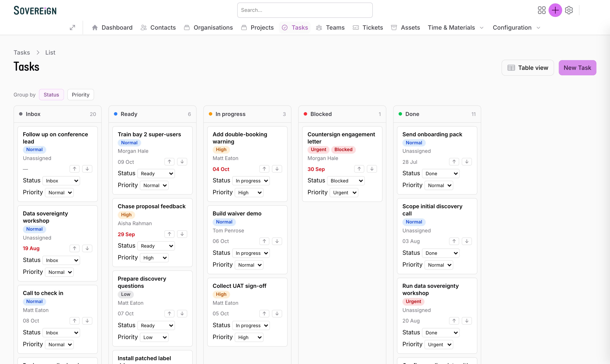The width and height of the screenshot is (610, 364).
Task: Expand the Configuration menu
Action: (516, 28)
